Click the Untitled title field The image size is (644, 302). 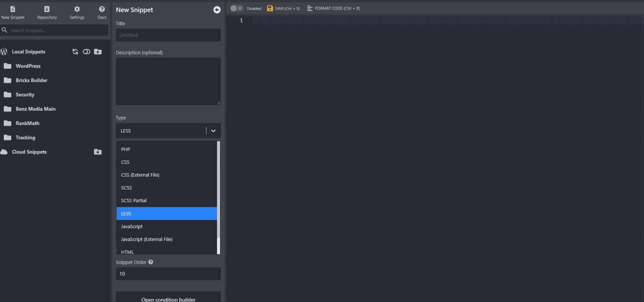coord(168,35)
